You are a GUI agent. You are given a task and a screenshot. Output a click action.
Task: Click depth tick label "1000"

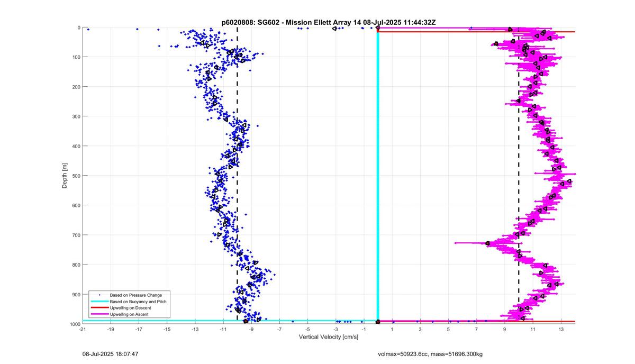(x=75, y=324)
